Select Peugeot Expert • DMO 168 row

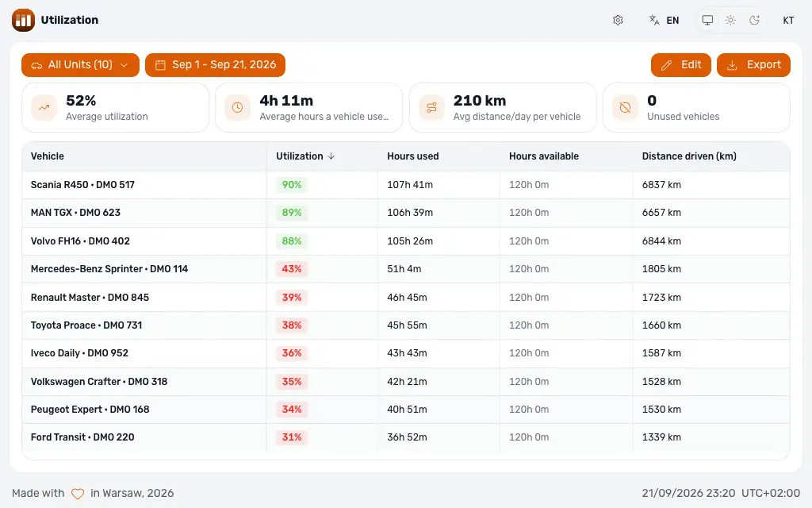click(406, 410)
